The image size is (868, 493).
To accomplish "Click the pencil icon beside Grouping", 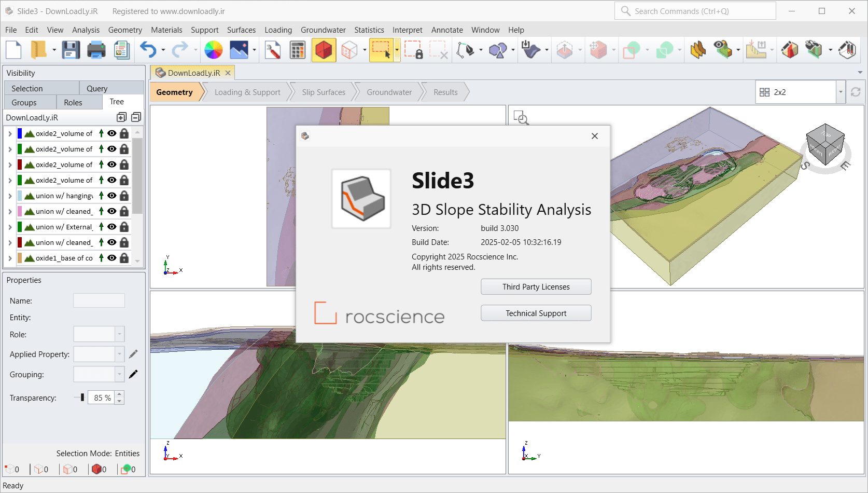I will pyautogui.click(x=133, y=374).
